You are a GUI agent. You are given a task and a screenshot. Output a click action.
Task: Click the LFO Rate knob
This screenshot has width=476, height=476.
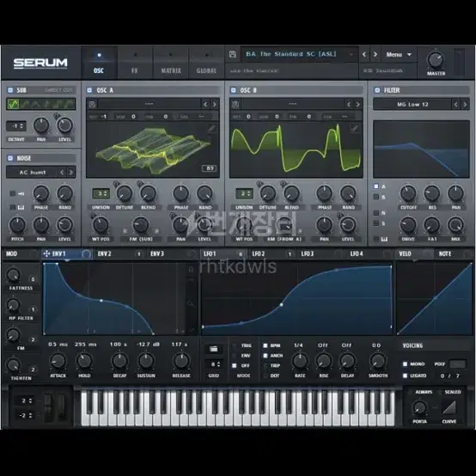click(x=300, y=361)
